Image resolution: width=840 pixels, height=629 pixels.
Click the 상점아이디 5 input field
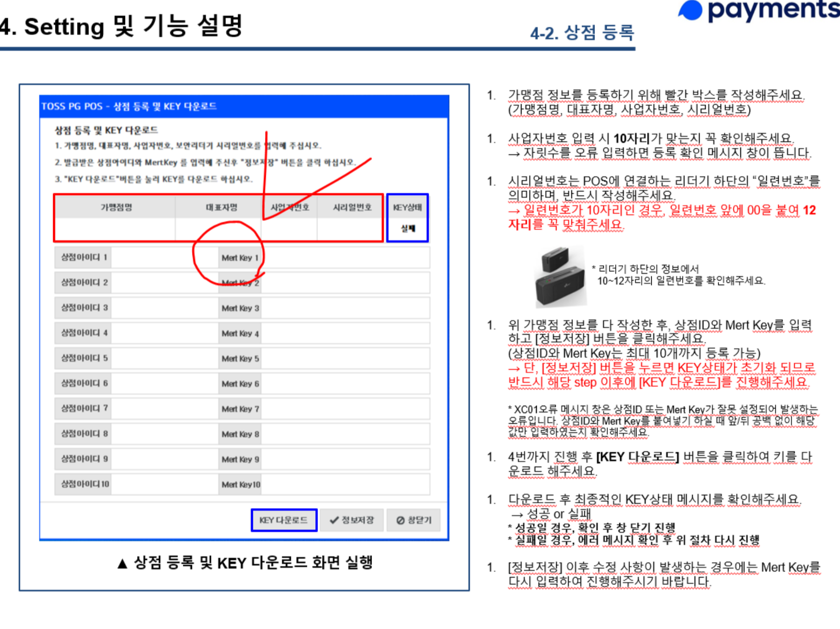(x=165, y=358)
